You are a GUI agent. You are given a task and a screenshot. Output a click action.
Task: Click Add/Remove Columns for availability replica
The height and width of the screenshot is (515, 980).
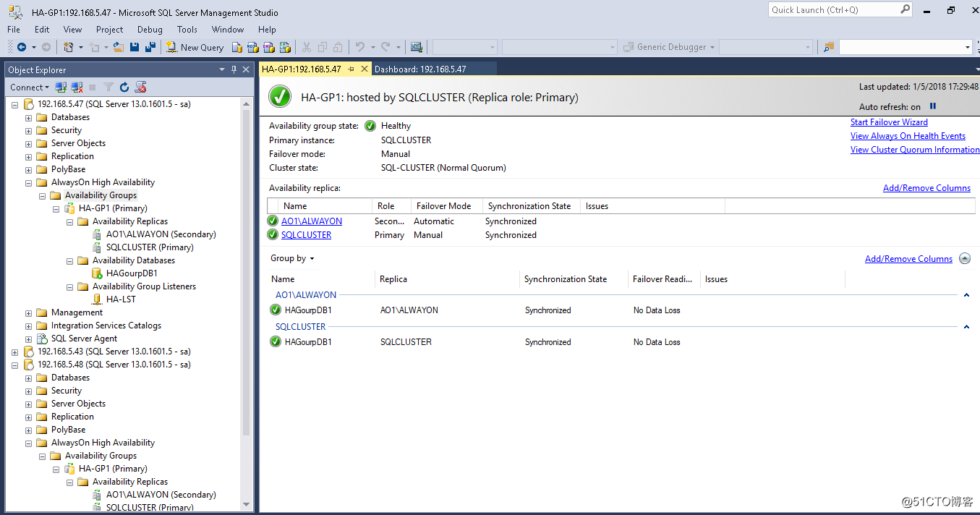926,188
